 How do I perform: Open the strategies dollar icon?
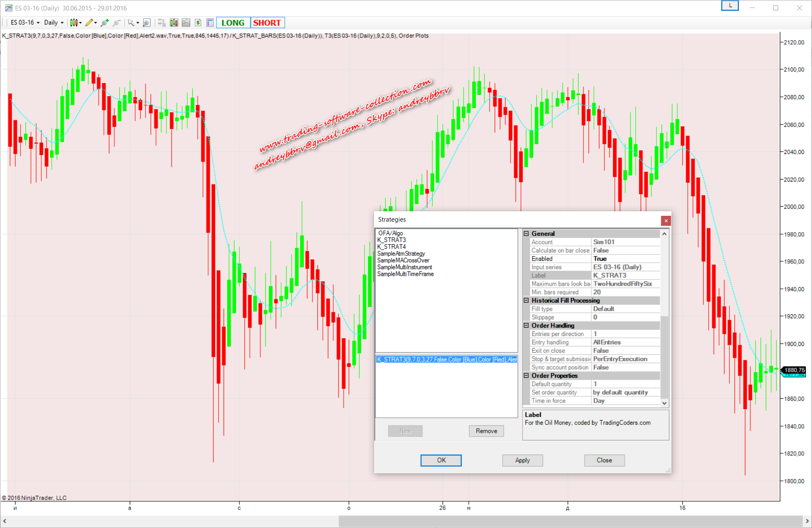coord(198,23)
